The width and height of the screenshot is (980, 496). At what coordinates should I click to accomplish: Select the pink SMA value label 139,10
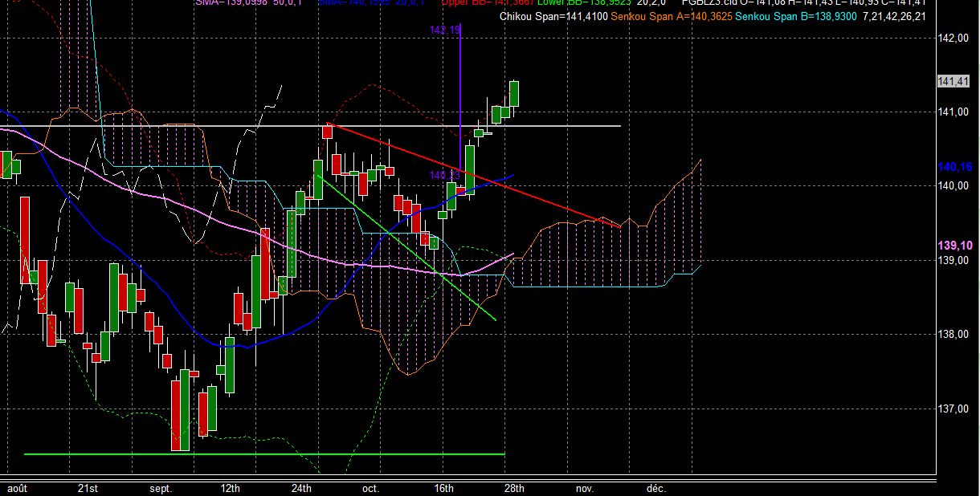[955, 245]
